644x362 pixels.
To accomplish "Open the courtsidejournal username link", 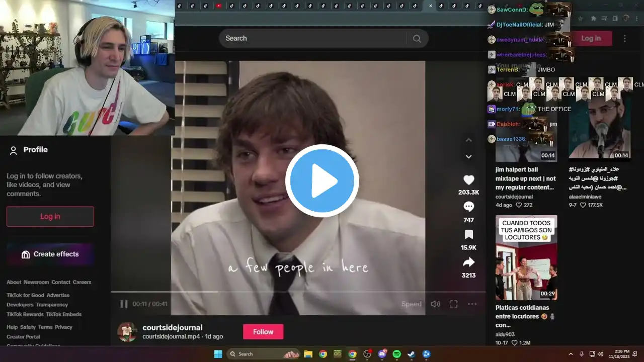I will pyautogui.click(x=173, y=327).
